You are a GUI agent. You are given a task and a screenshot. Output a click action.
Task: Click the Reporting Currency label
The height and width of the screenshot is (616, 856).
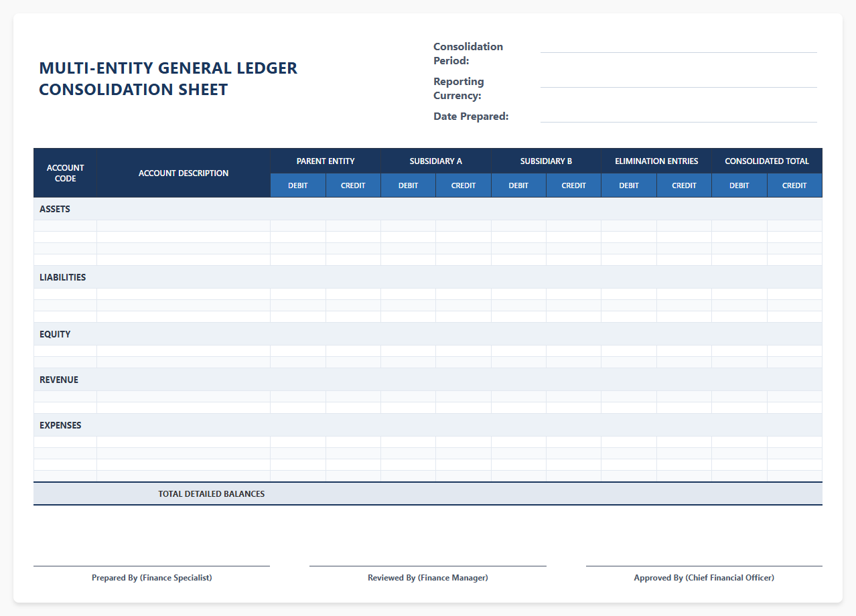point(459,88)
